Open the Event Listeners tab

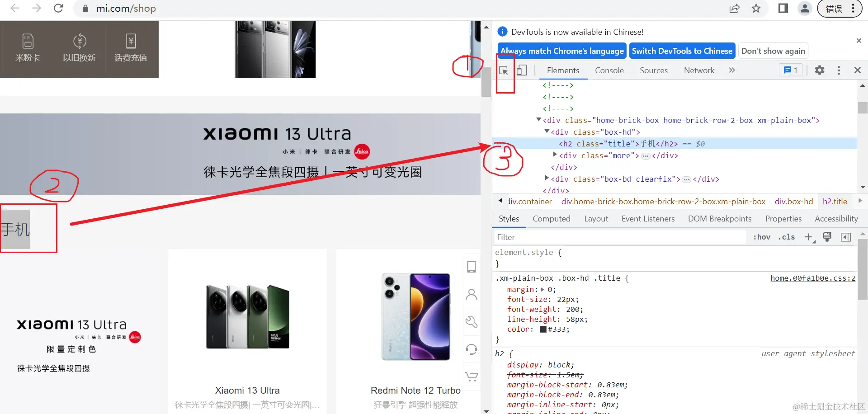(x=648, y=219)
